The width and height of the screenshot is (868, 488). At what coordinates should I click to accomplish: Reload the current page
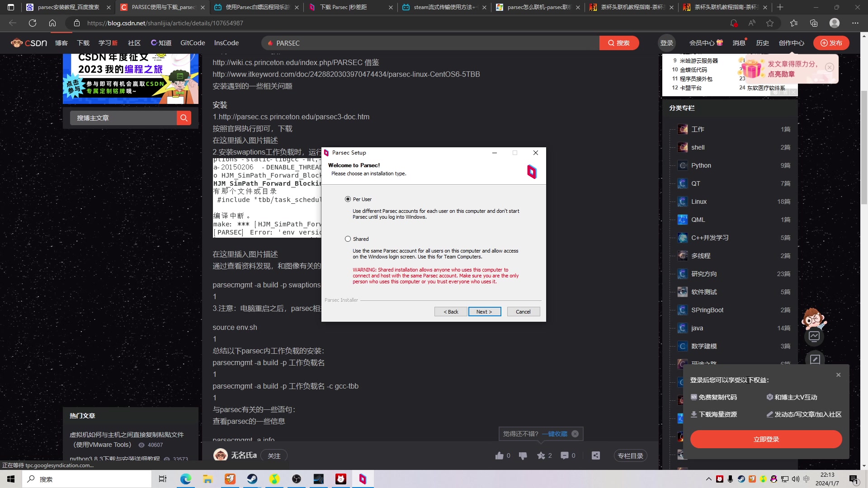tap(33, 23)
